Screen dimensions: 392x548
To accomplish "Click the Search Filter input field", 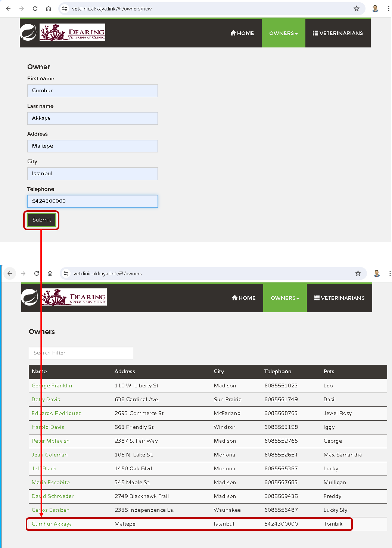I will [81, 353].
